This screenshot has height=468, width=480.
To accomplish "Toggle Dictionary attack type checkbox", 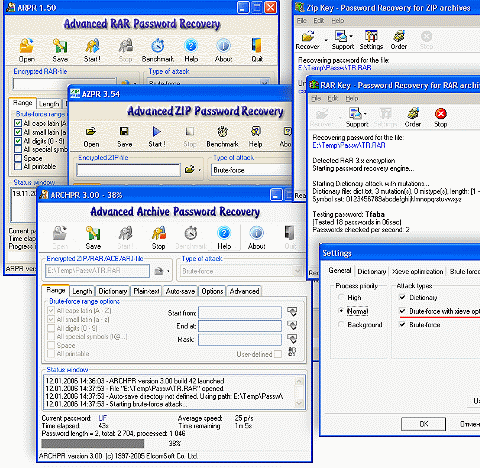I will [403, 297].
